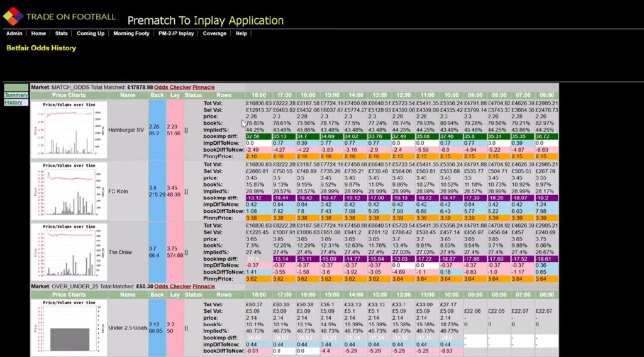Open Under 2.5 Goals price/volume chart

point(69,328)
